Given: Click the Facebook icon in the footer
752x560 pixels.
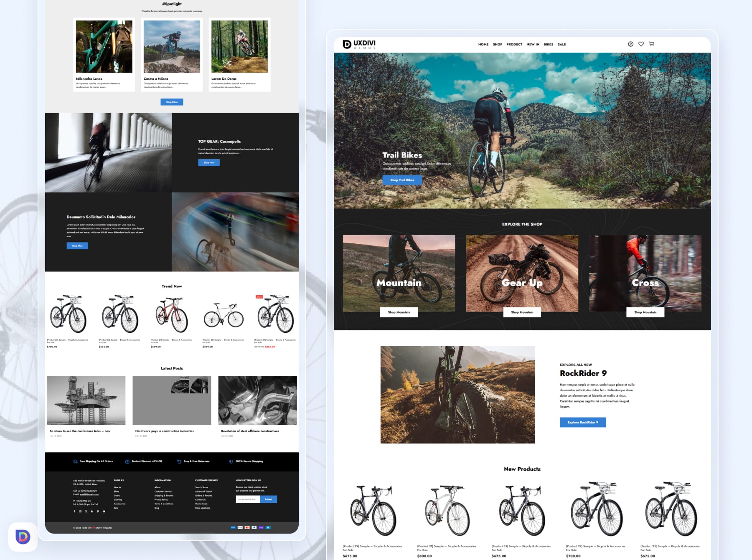Looking at the screenshot, I should point(74,511).
